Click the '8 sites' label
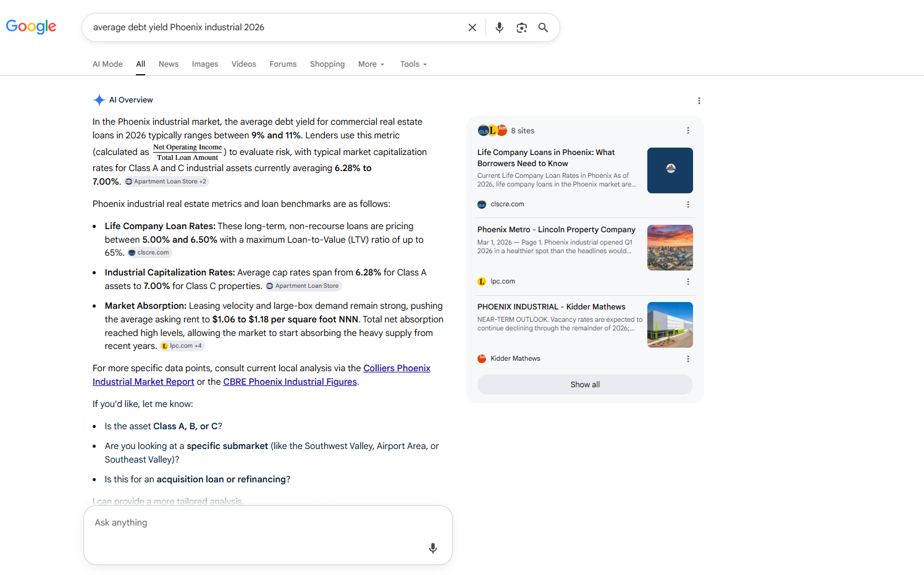This screenshot has width=924, height=575. [x=523, y=130]
